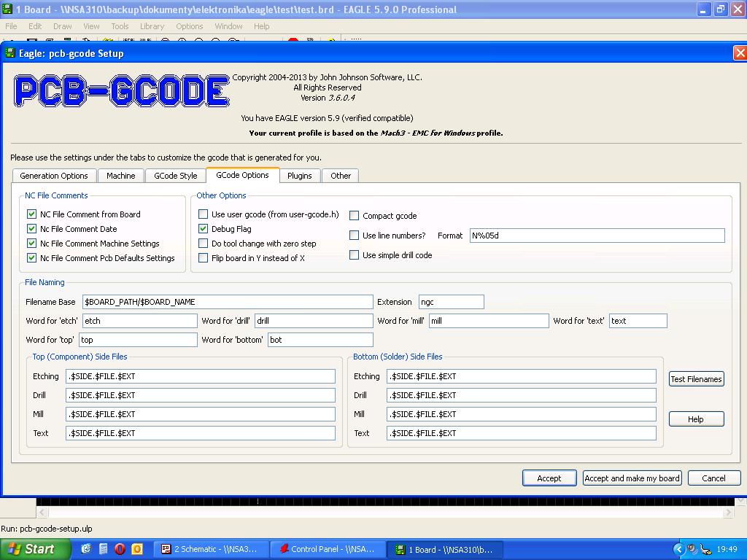Click Top side Etching filename field

201,376
